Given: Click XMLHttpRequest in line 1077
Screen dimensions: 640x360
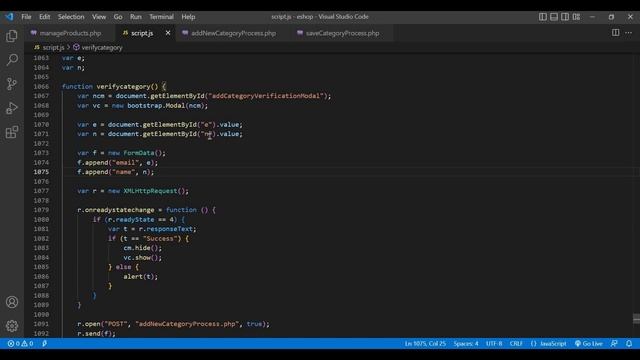Looking at the screenshot, I should [x=150, y=191].
